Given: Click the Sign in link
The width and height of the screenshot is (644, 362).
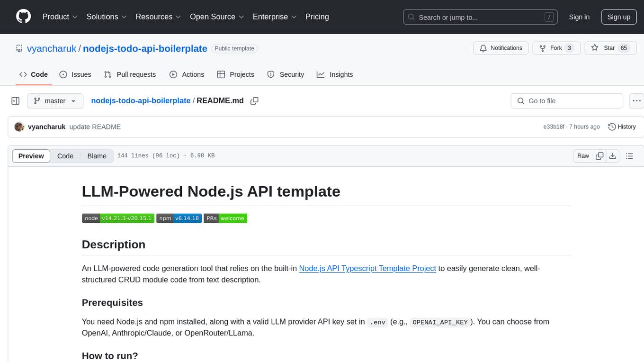Looking at the screenshot, I should click(x=579, y=17).
